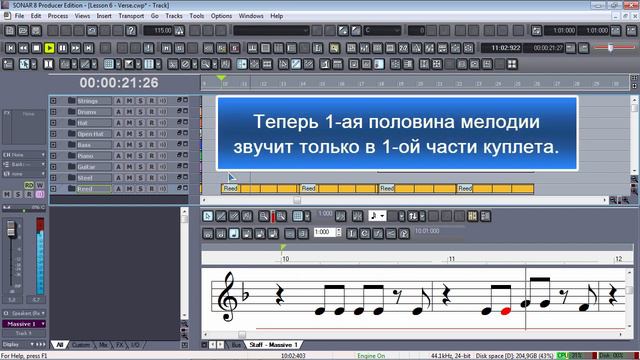Click the Help question mark icon
Image resolution: width=640 pixels, height=360 pixels.
(131, 31)
